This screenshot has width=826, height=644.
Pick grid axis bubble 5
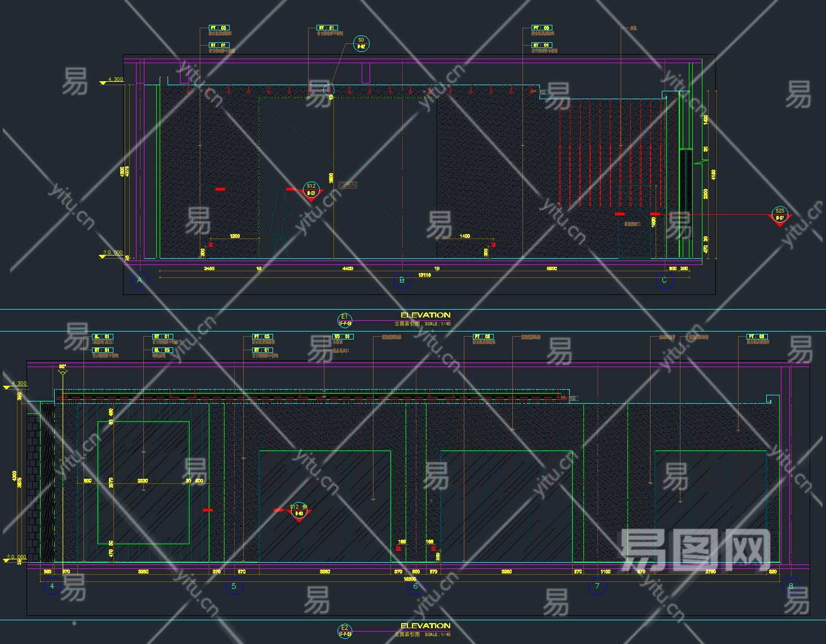(x=234, y=586)
